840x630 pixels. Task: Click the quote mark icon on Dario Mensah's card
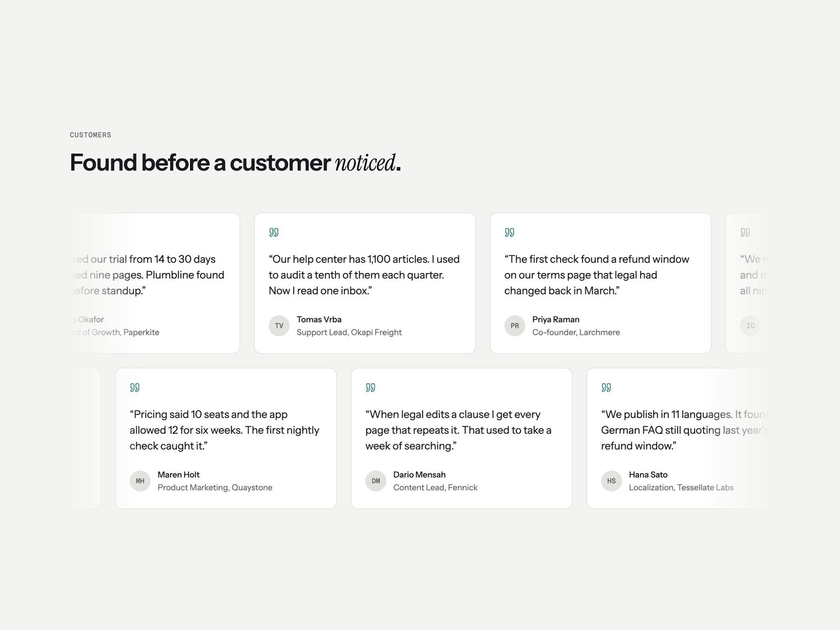point(370,387)
